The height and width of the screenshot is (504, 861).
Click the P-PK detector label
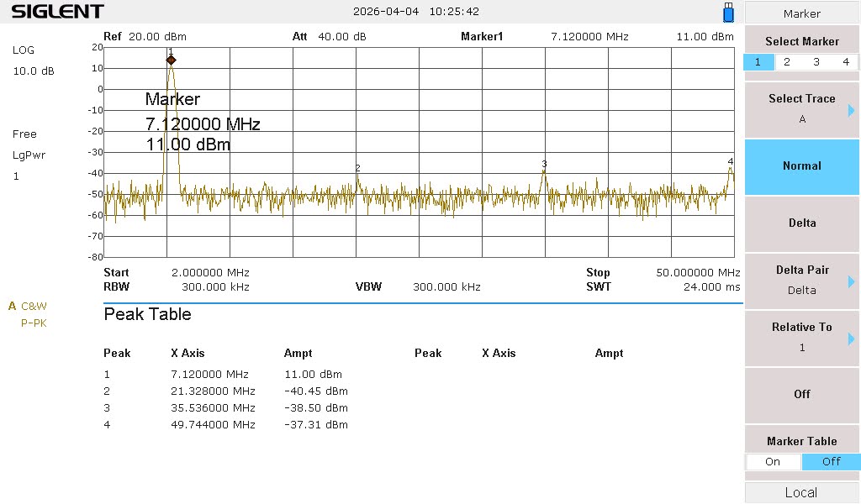click(34, 323)
